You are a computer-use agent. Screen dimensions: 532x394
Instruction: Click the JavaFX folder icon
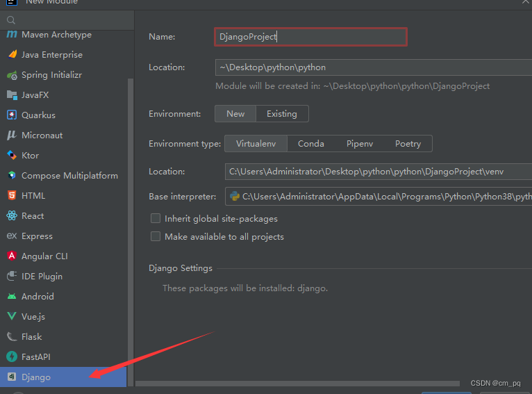12,95
